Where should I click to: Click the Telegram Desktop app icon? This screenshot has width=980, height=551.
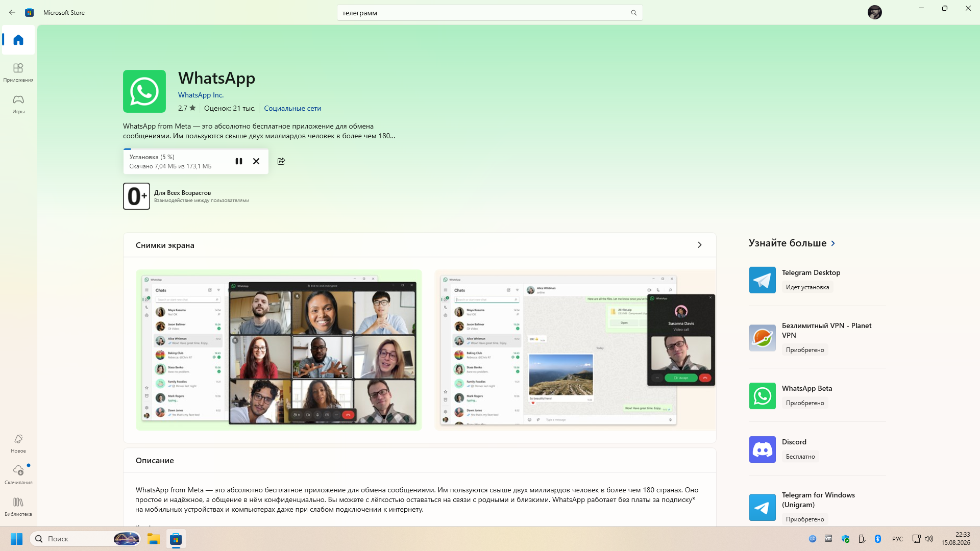[763, 280]
